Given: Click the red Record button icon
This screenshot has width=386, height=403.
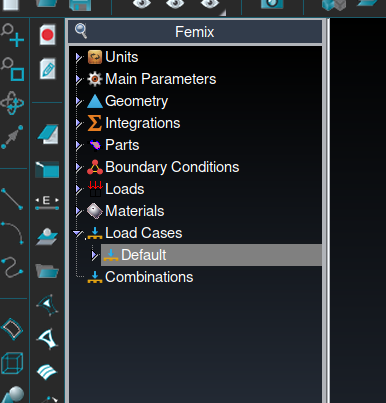Looking at the screenshot, I should (47, 34).
